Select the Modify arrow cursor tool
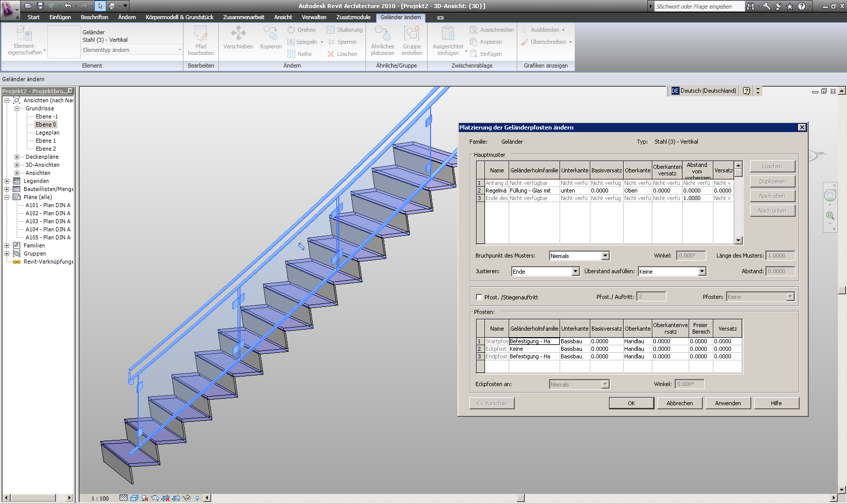The image size is (847, 504). click(100, 6)
